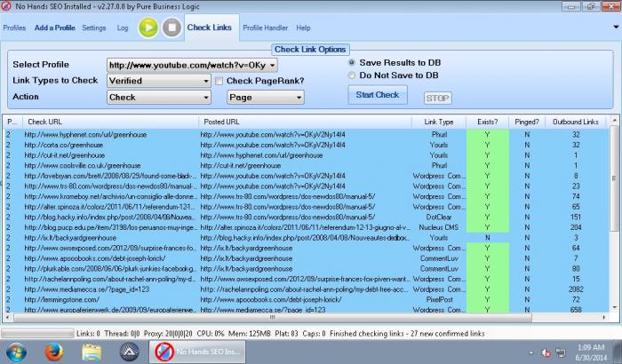Click the PixelPost link type cell

coord(439,300)
